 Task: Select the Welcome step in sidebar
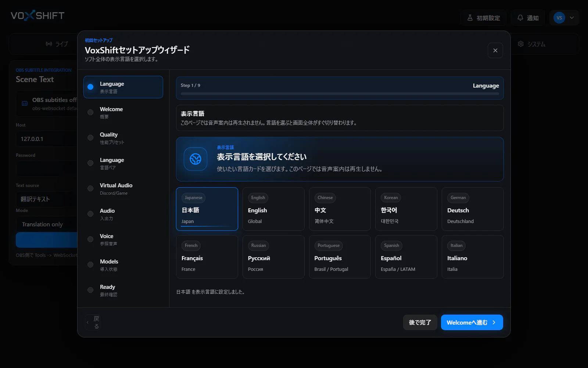123,113
